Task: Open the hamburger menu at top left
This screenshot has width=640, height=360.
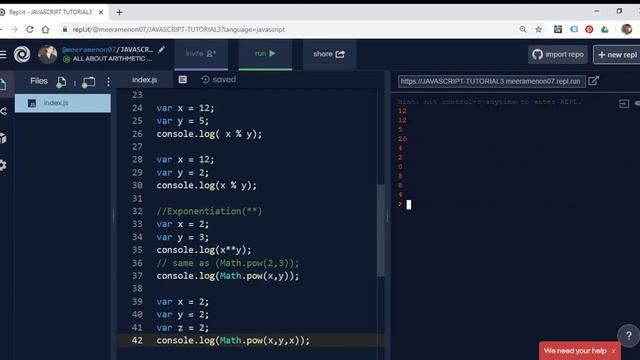Action: pos(3,54)
